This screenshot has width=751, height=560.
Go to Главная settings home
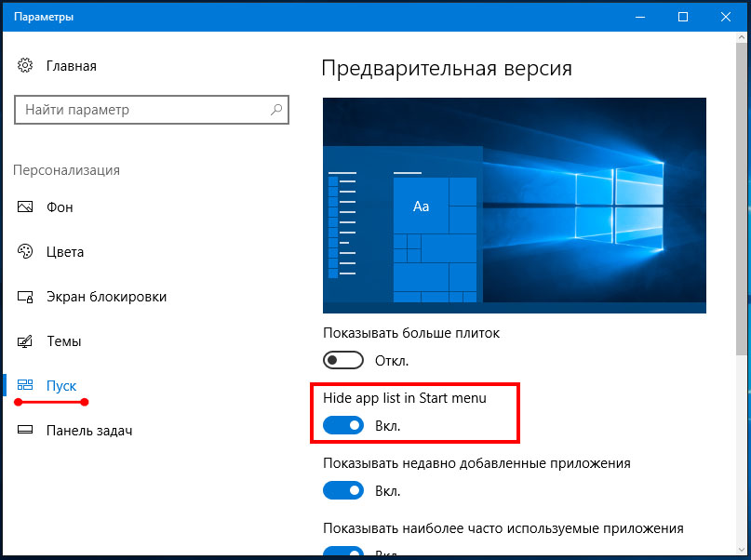(72, 66)
